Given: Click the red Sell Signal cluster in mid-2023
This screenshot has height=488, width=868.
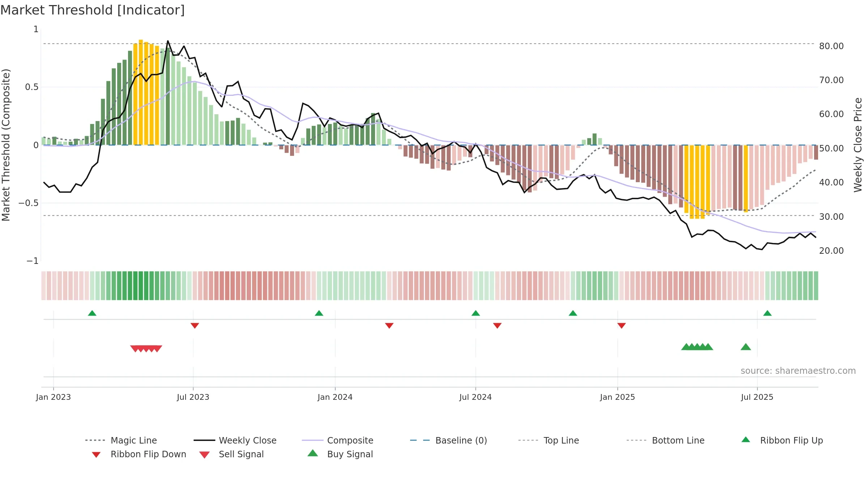Looking at the screenshot, I should [x=146, y=348].
